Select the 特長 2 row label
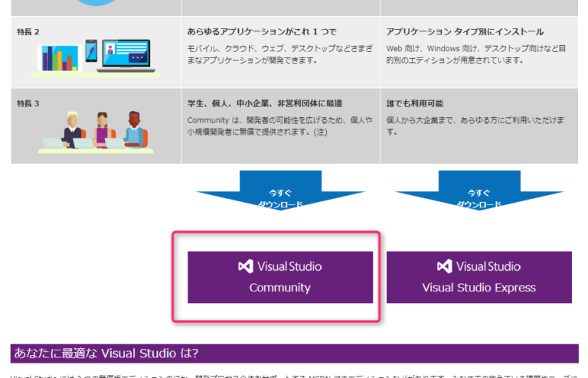The width and height of the screenshot is (588, 378). point(28,31)
